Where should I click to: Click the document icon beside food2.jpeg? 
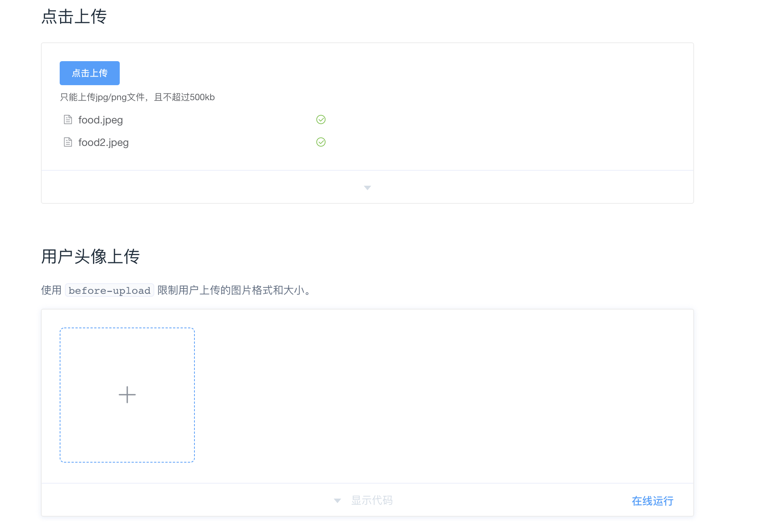click(68, 142)
